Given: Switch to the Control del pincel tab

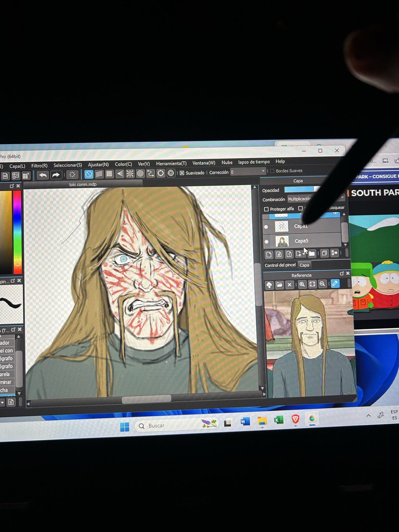Looking at the screenshot, I should (280, 265).
